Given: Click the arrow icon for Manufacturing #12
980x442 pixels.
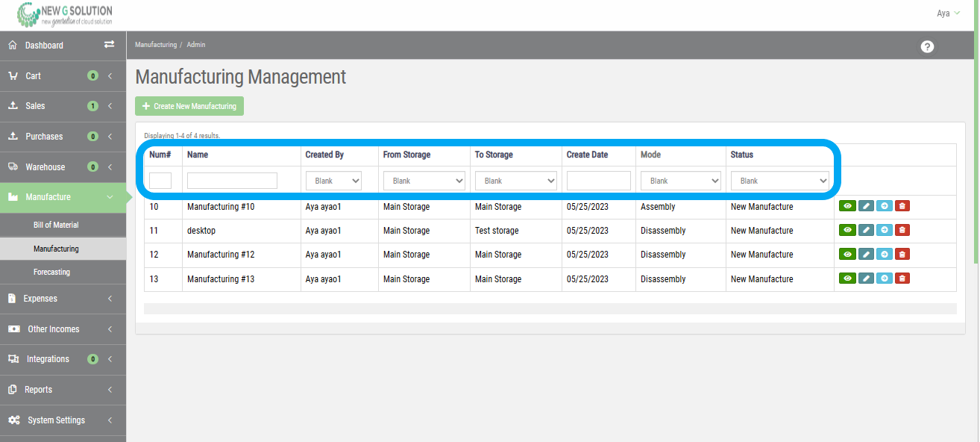Looking at the screenshot, I should click(x=884, y=254).
